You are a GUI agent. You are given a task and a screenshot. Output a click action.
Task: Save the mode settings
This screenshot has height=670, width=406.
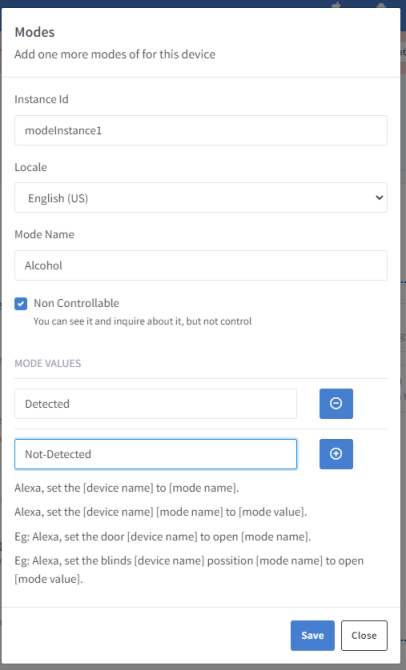312,635
